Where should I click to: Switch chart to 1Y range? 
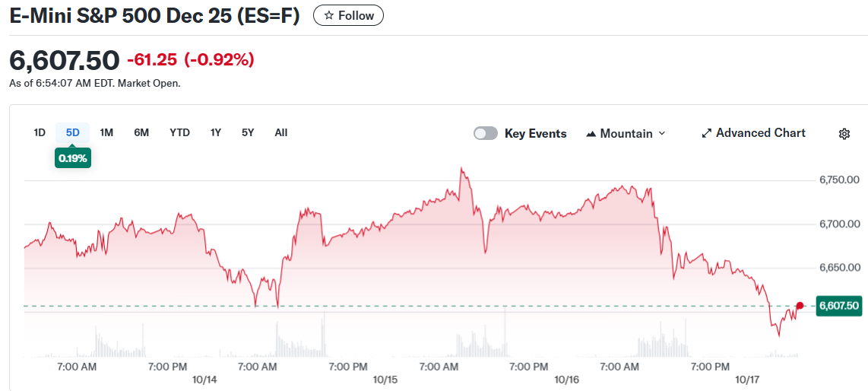pyautogui.click(x=216, y=132)
